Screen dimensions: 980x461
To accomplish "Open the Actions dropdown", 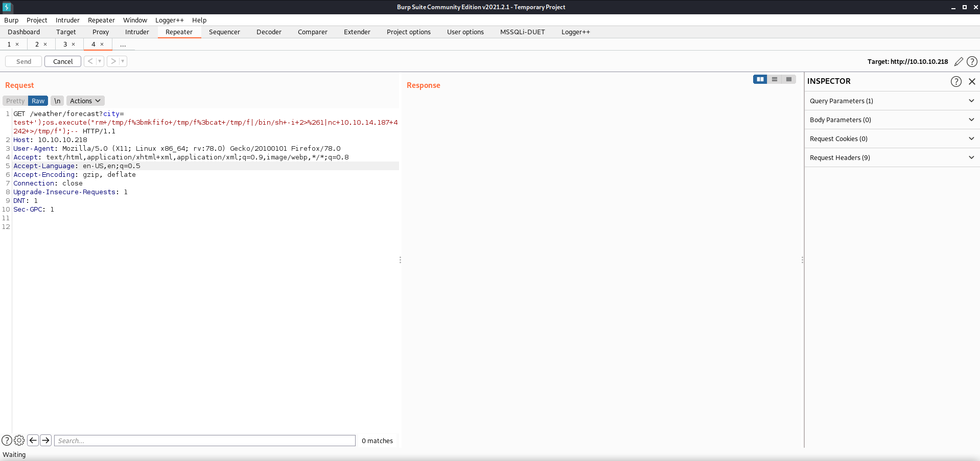I will pos(85,101).
